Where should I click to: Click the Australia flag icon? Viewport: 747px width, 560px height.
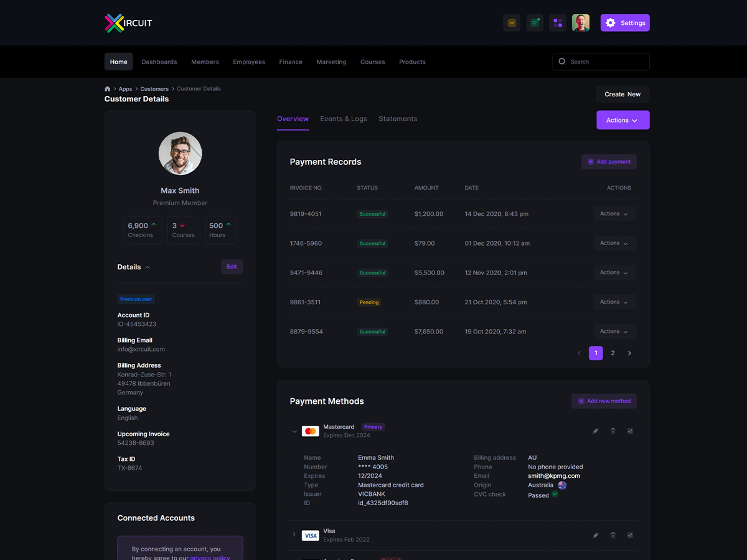pyautogui.click(x=562, y=485)
